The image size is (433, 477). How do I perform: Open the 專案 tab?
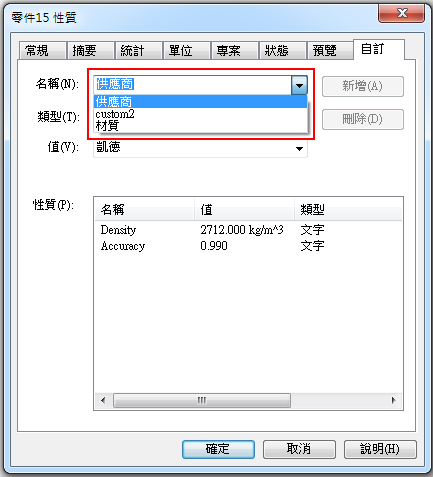(x=234, y=51)
